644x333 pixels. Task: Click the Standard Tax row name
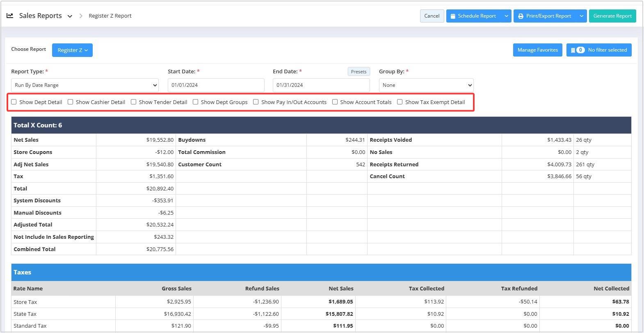pyautogui.click(x=30, y=326)
